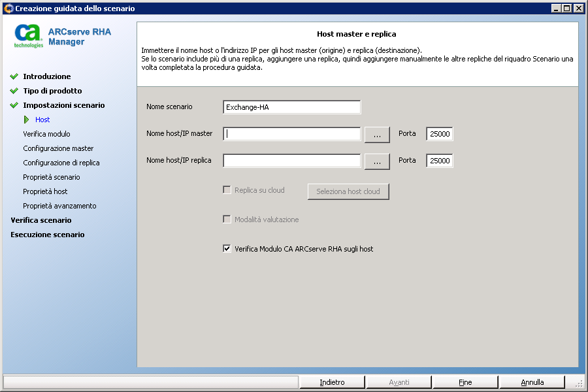Toggle the Modalità valutazione checkbox
Viewport: 588px width, 392px height.
click(227, 219)
